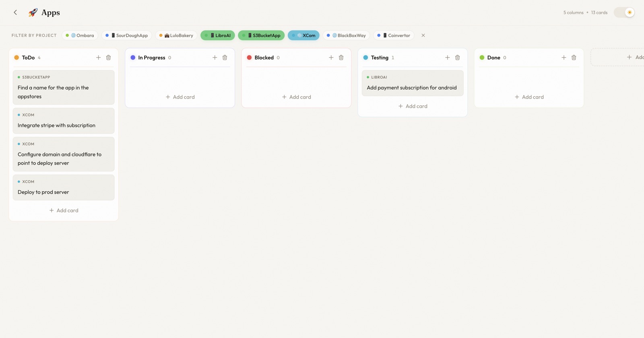Add a card via ToDo header plus
This screenshot has height=338, width=644.
pyautogui.click(x=98, y=58)
